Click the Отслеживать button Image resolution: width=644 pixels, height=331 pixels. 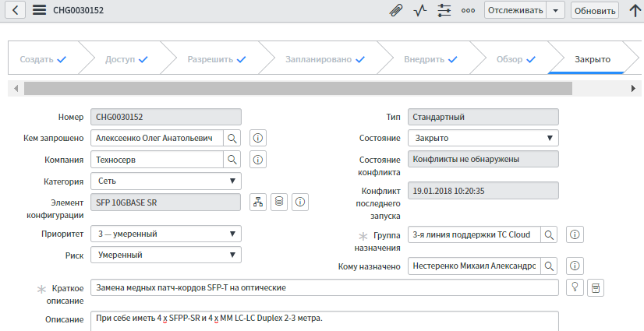[x=515, y=10]
